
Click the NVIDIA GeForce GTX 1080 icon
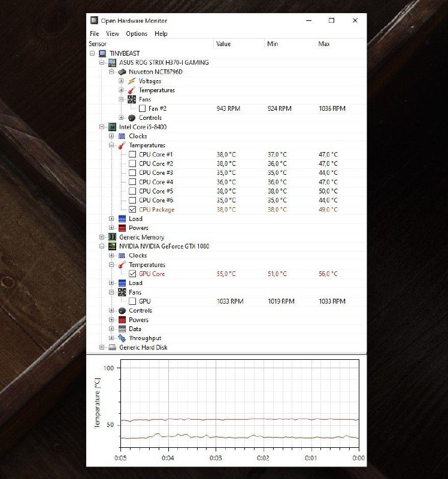[x=112, y=246]
